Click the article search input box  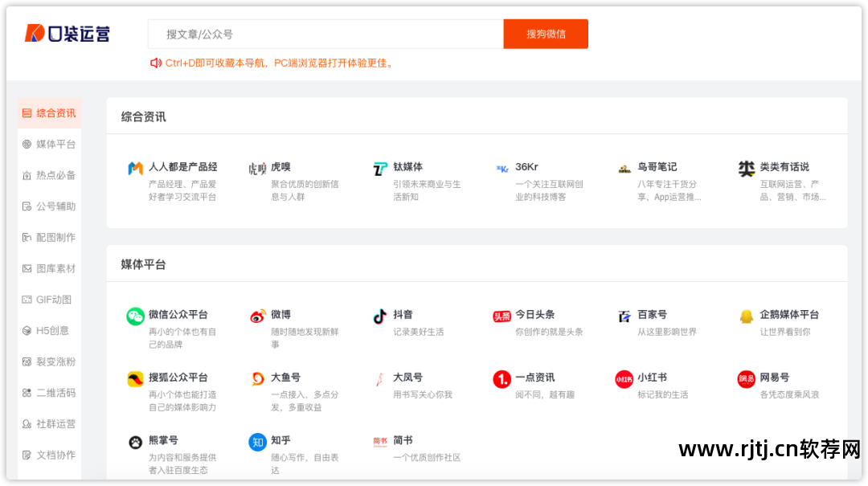coord(321,35)
